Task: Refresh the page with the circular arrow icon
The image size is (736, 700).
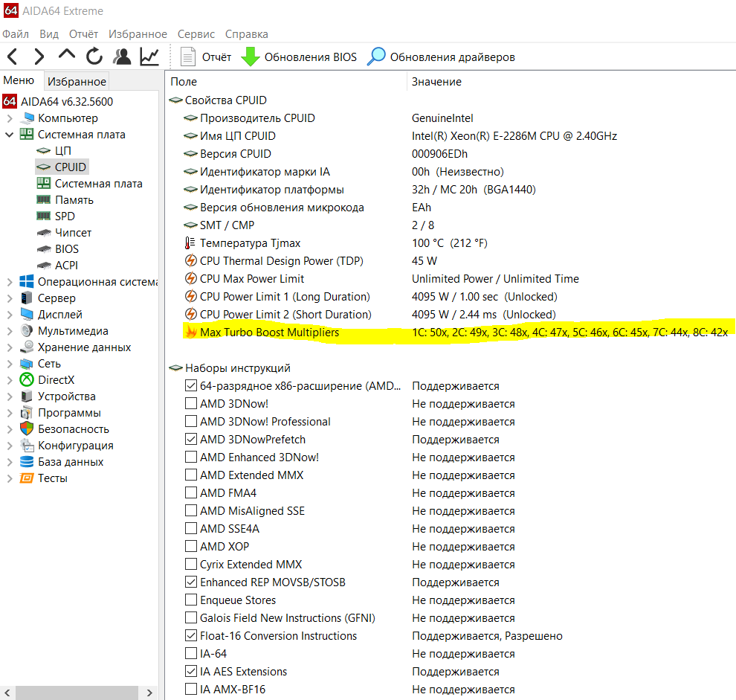Action: [94, 57]
